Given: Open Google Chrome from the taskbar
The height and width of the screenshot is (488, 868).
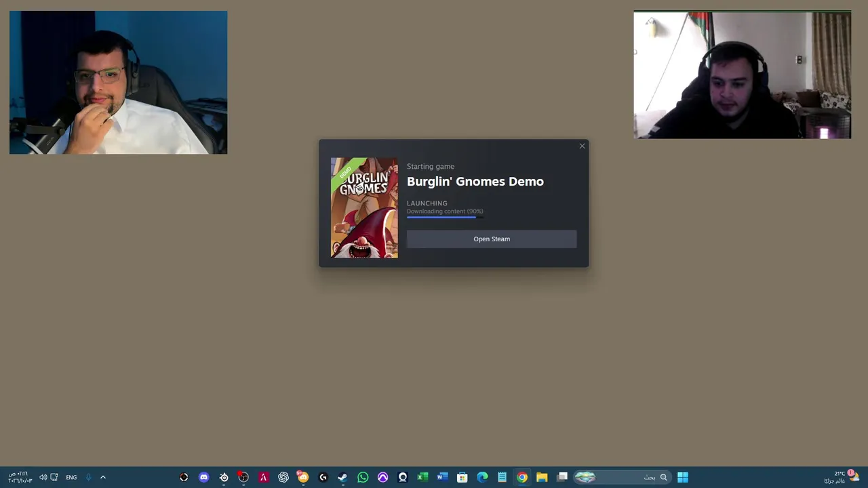Looking at the screenshot, I should (522, 477).
